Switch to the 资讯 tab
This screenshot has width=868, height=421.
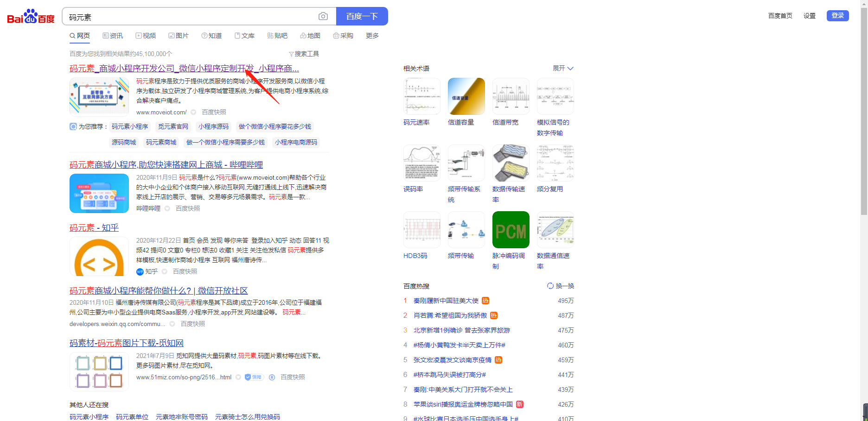[113, 36]
